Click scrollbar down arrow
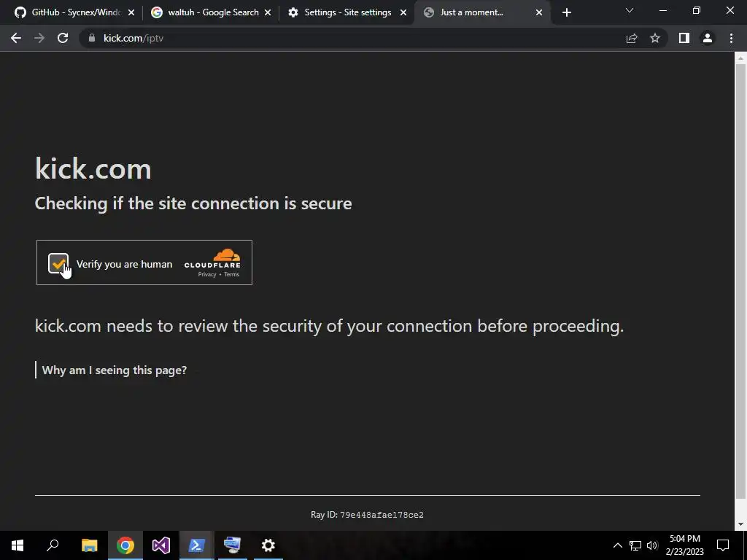The image size is (747, 560). click(x=740, y=524)
